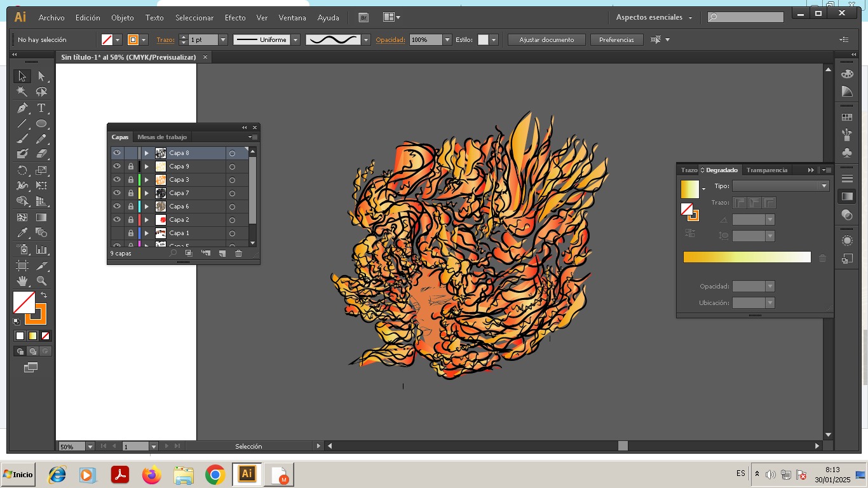Unlock Capa 2 layer lock icon
Screen dimensions: 868x488
[131, 220]
